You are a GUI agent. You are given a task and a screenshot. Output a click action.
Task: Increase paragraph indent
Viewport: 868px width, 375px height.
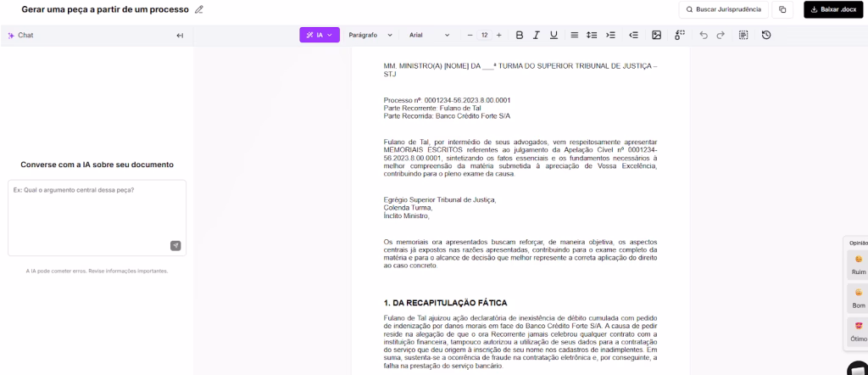coord(610,35)
